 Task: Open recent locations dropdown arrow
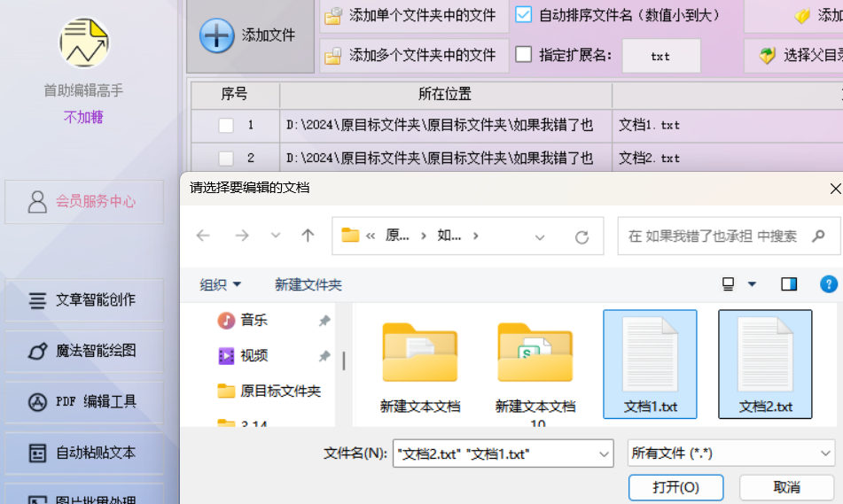point(276,236)
